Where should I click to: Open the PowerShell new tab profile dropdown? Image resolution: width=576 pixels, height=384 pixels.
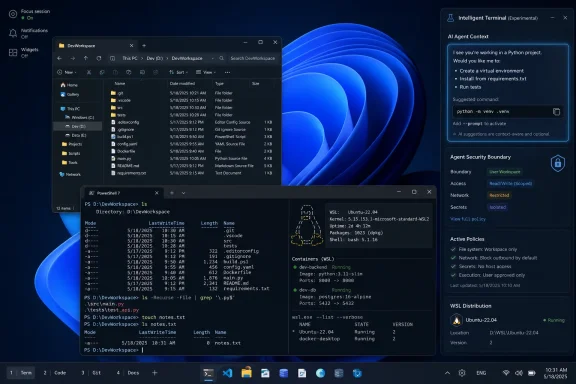(x=183, y=193)
